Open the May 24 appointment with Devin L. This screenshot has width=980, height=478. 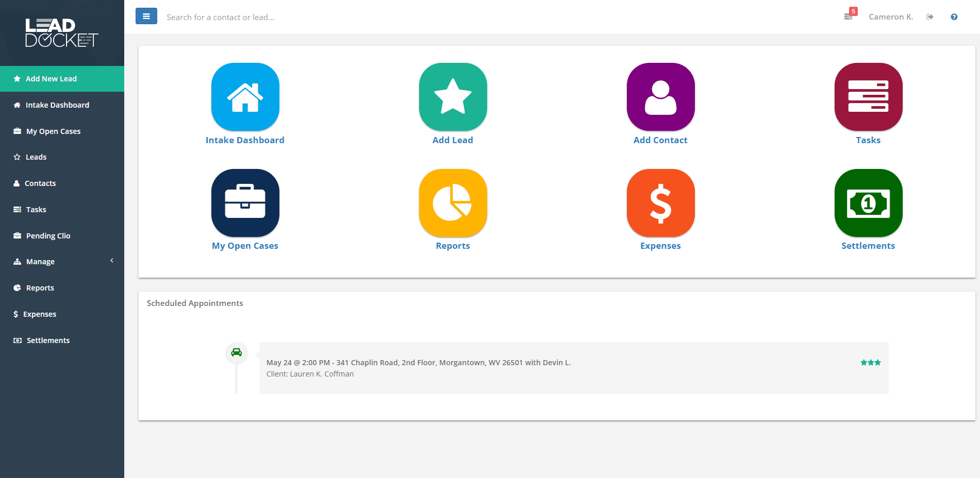coord(574,368)
